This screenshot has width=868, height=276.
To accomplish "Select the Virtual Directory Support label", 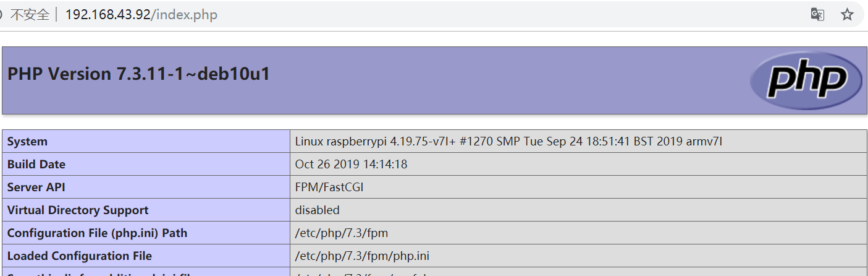I will tap(78, 210).
